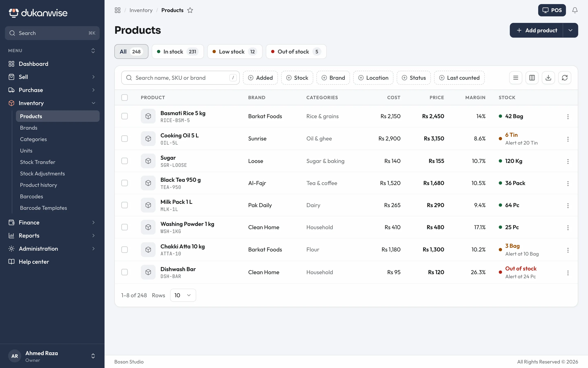The height and width of the screenshot is (368, 588).
Task: Add the Location filter
Action: [x=373, y=78]
